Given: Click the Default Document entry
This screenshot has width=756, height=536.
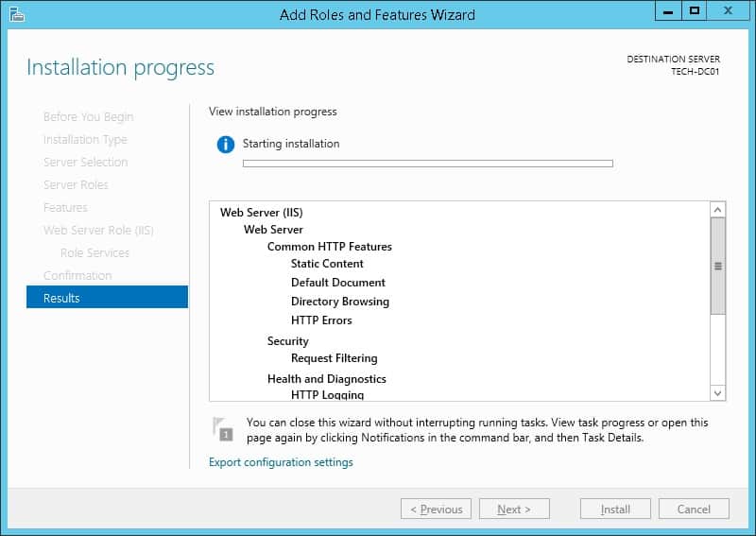Looking at the screenshot, I should pyautogui.click(x=338, y=283).
